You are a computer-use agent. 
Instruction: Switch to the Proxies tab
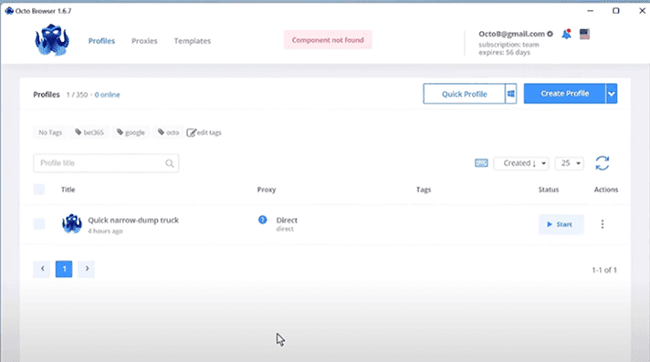(x=144, y=41)
